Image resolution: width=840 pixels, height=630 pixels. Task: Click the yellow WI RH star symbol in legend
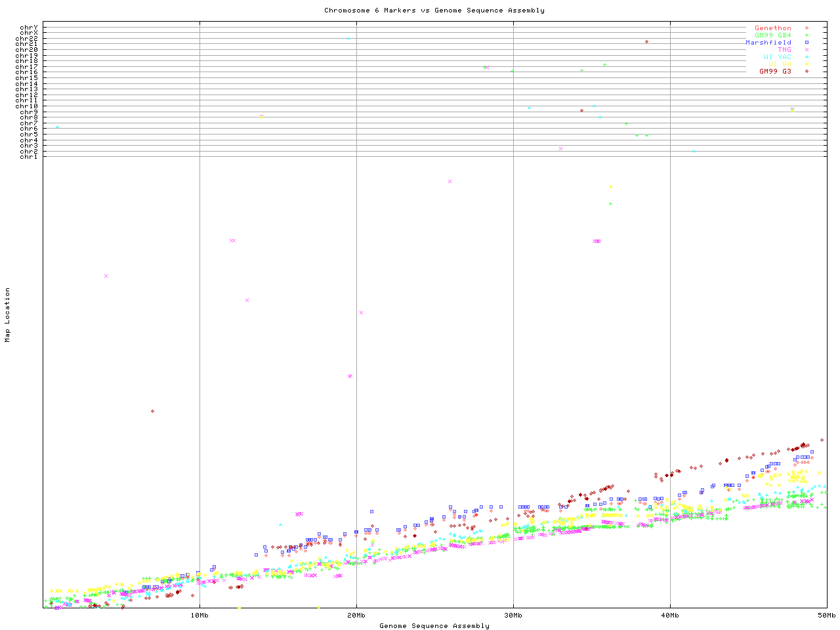point(807,64)
